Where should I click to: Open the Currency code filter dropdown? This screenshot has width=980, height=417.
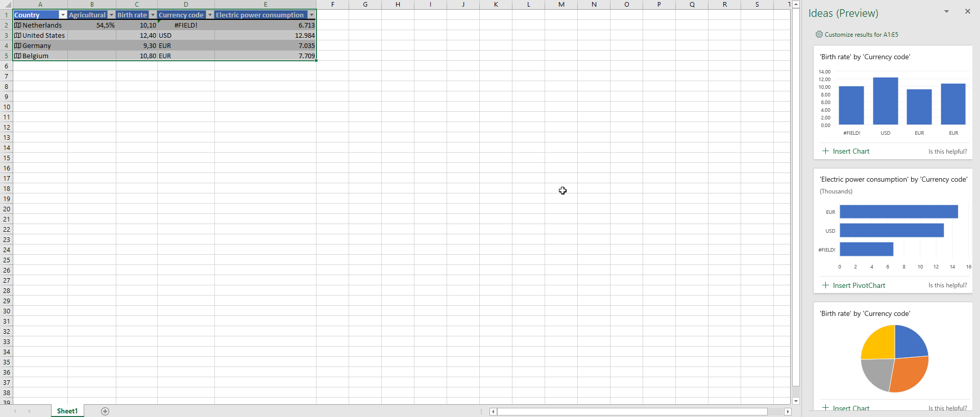click(x=210, y=15)
